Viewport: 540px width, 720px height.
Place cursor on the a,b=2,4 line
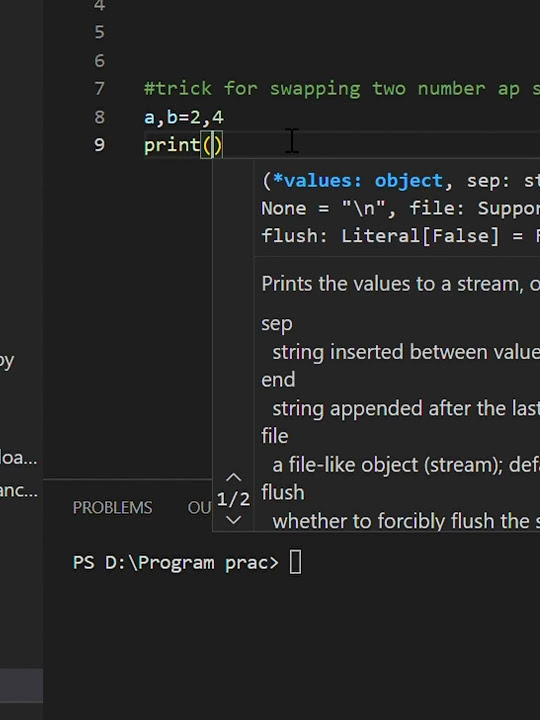point(184,117)
